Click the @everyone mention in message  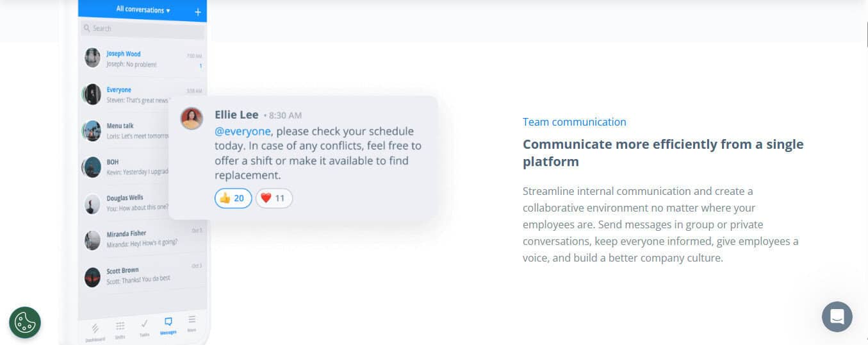[x=243, y=131]
